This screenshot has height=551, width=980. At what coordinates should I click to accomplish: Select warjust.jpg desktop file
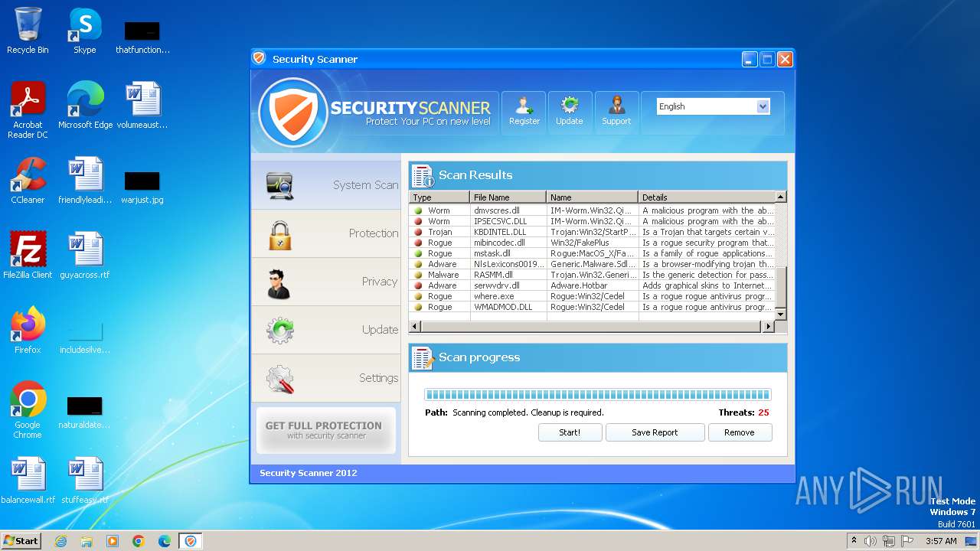142,187
